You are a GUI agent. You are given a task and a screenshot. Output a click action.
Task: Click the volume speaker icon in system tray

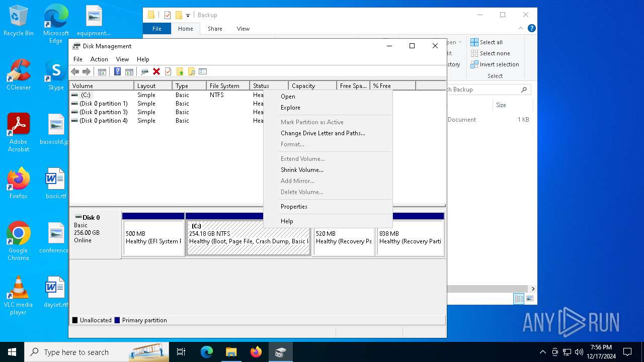579,352
